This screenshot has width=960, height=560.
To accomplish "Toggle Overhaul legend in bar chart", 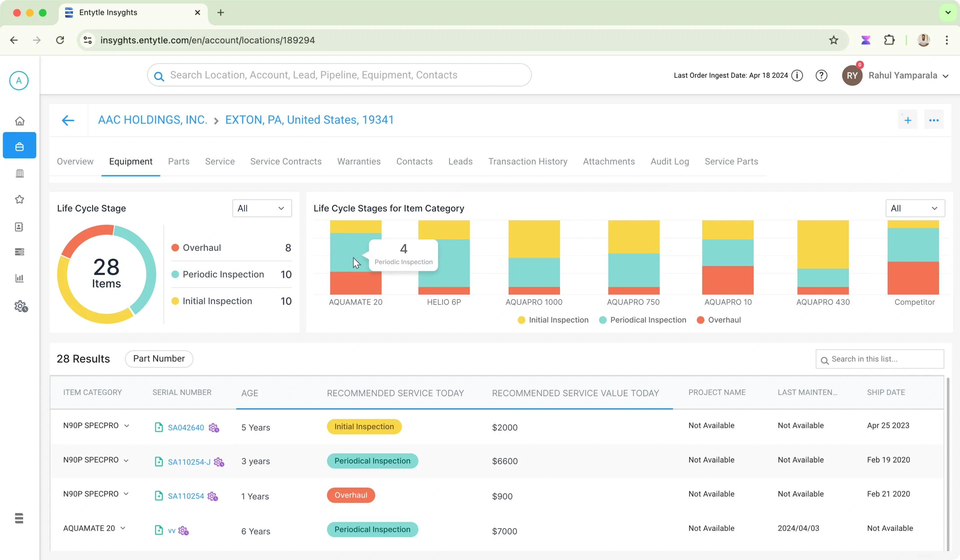I will [x=719, y=320].
